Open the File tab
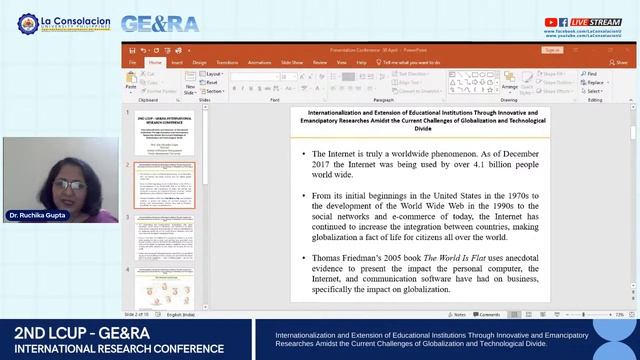This screenshot has height=360, width=640. point(133,62)
